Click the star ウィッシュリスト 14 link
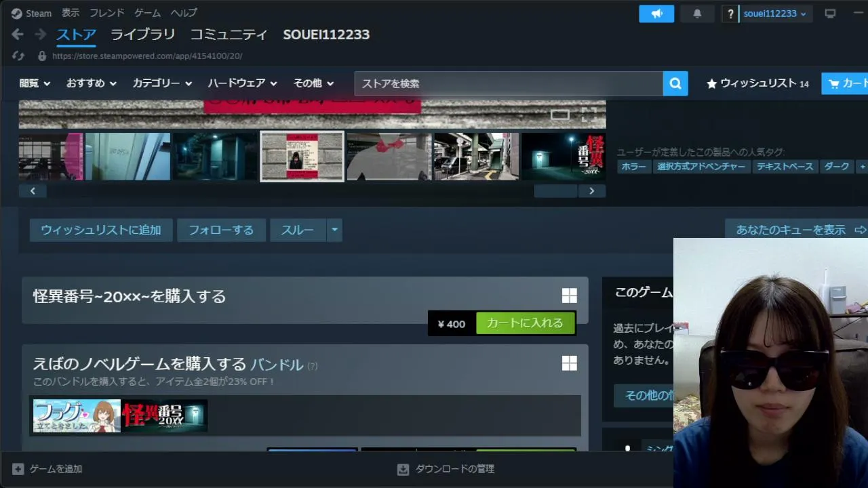The image size is (868, 488). [757, 83]
